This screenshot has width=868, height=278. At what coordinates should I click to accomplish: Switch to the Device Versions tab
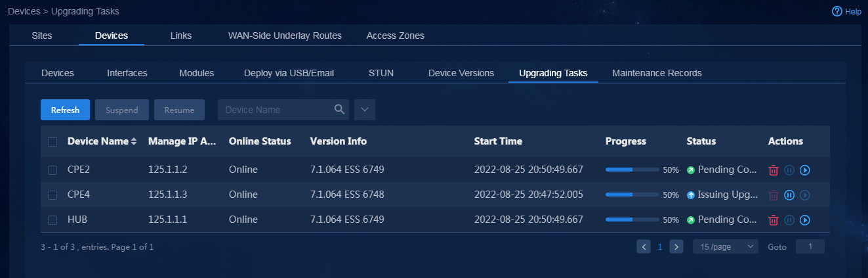(461, 73)
